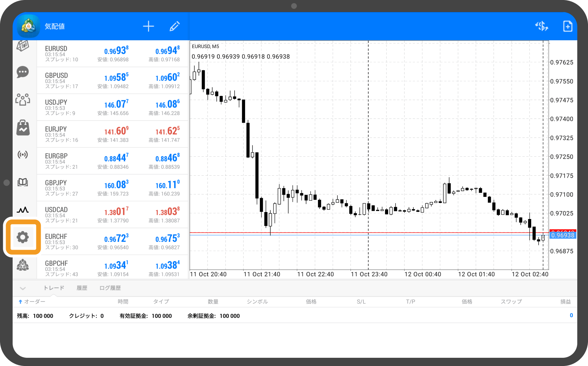588x366 pixels.
Task: Collapse the bottom panel with chevron
Action: click(23, 288)
